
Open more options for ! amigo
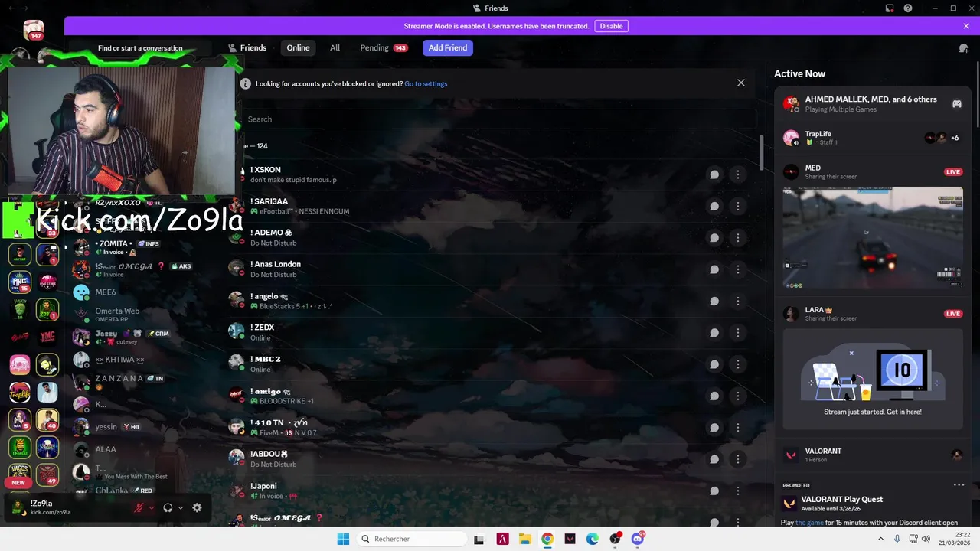click(737, 396)
